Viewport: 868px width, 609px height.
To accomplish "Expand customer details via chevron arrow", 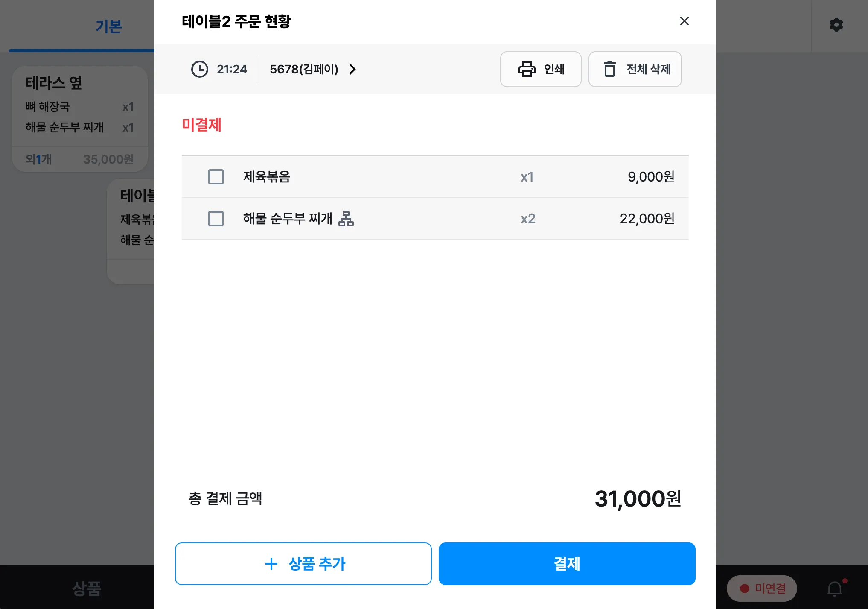I will [x=352, y=69].
